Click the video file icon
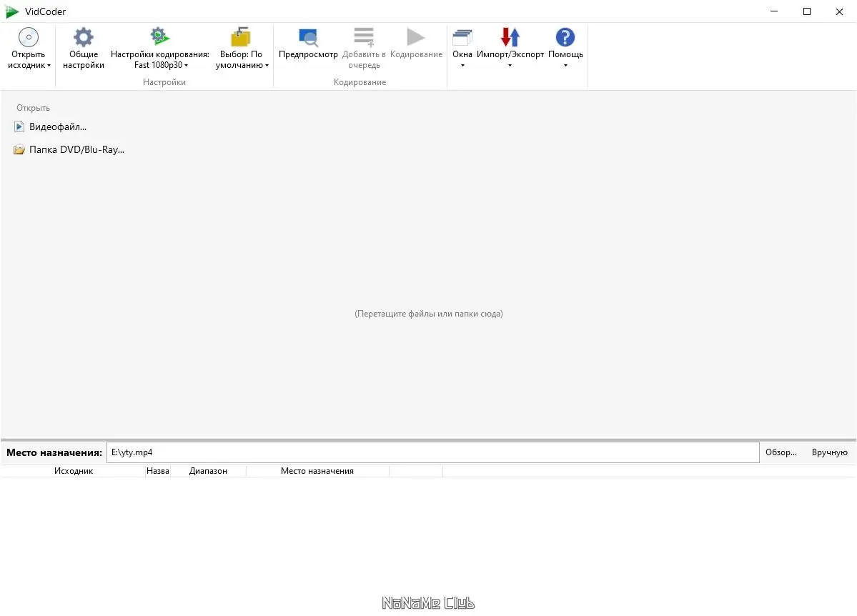Viewport: 857px width, 616px height. [x=19, y=126]
